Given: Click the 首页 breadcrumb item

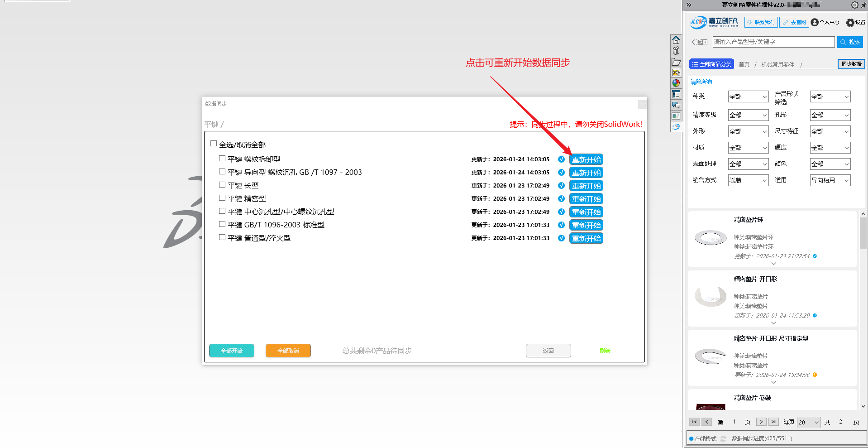Looking at the screenshot, I should click(x=744, y=65).
